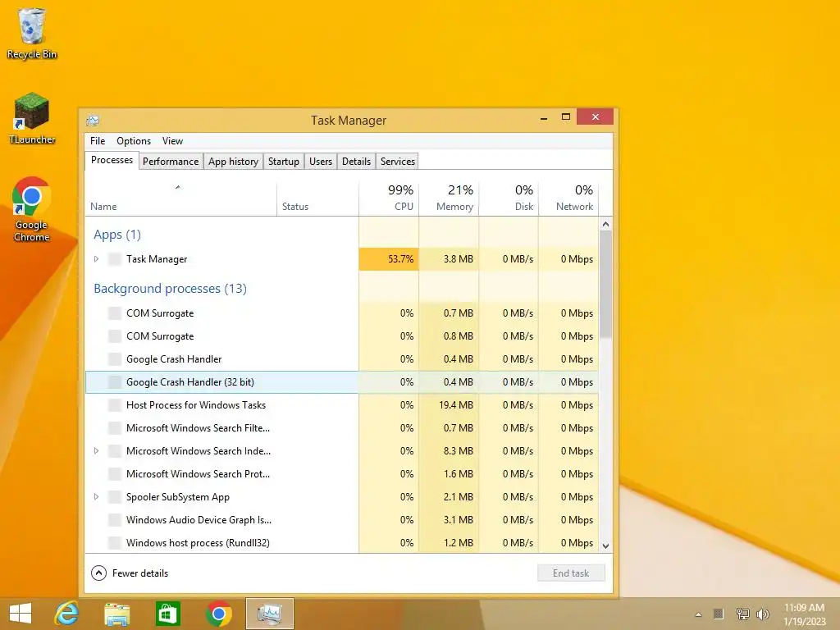Show hidden icons in system tray
The width and height of the screenshot is (840, 630).
(x=698, y=614)
